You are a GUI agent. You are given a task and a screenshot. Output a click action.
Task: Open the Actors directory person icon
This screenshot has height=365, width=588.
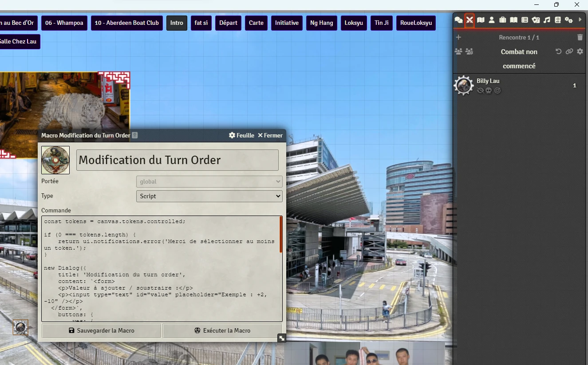tap(492, 20)
